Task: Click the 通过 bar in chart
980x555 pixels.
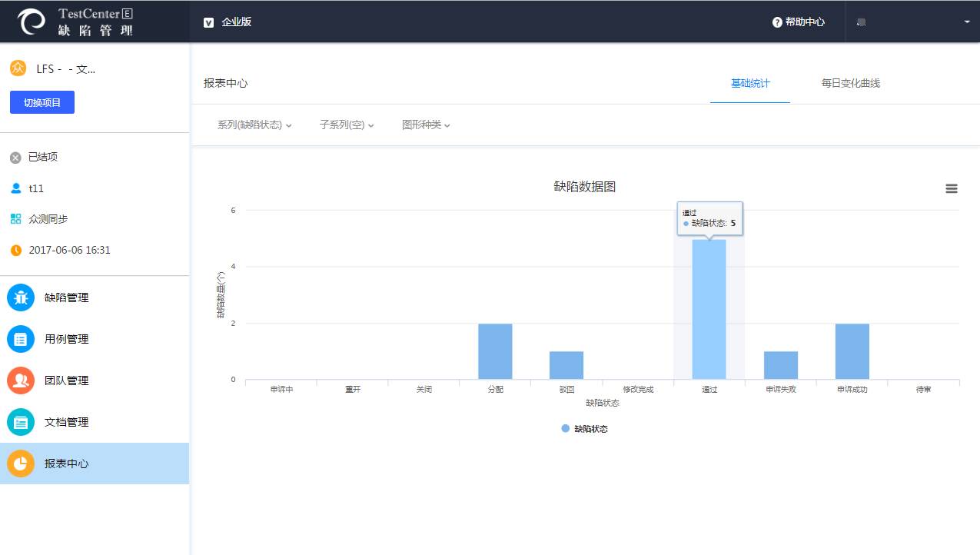Action: (x=709, y=309)
